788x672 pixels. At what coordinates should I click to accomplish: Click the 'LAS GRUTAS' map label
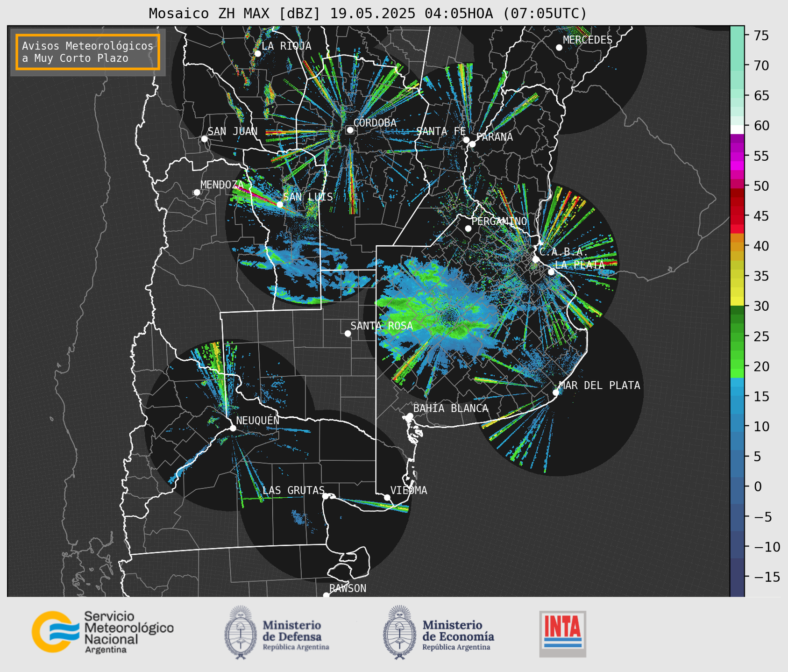pos(294,490)
